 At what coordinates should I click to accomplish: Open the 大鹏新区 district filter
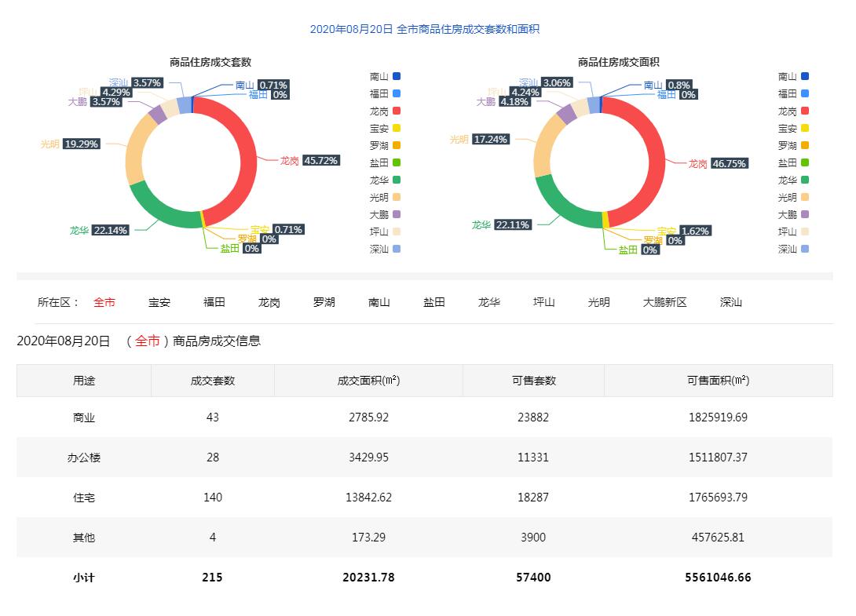(664, 302)
